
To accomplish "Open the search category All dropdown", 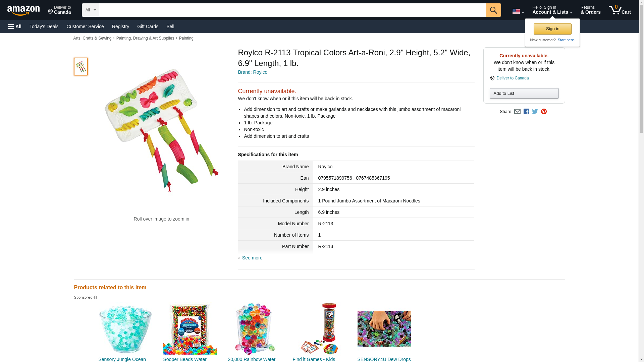I will (91, 10).
